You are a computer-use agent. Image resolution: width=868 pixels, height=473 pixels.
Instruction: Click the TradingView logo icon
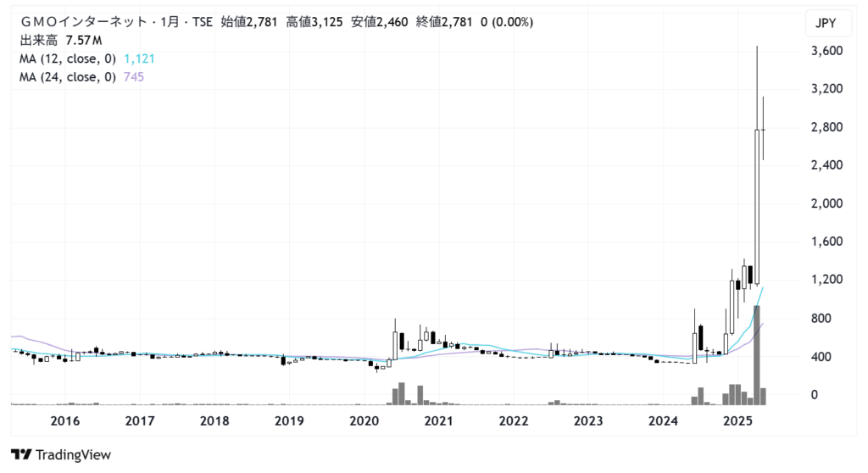21,454
